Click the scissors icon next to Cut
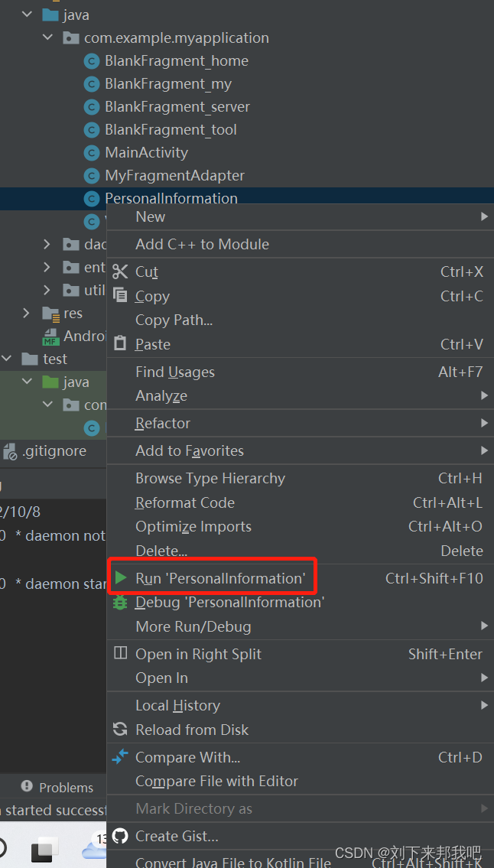This screenshot has height=868, width=494. (x=120, y=271)
